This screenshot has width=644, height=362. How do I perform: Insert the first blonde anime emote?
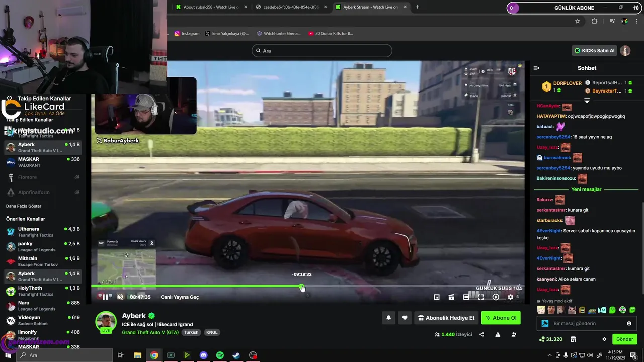(541, 310)
